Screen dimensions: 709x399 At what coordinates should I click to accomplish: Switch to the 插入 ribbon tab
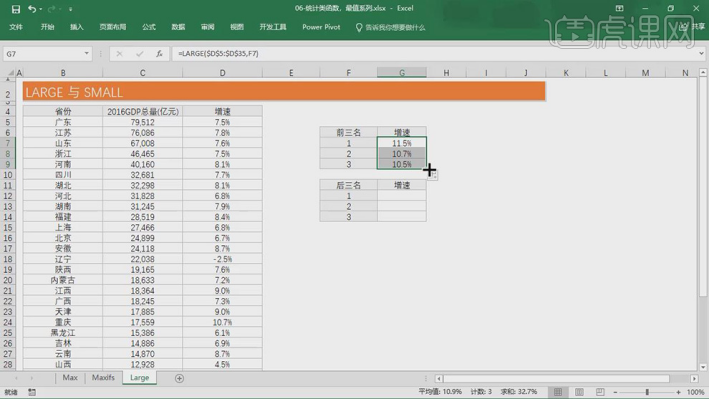pos(77,27)
